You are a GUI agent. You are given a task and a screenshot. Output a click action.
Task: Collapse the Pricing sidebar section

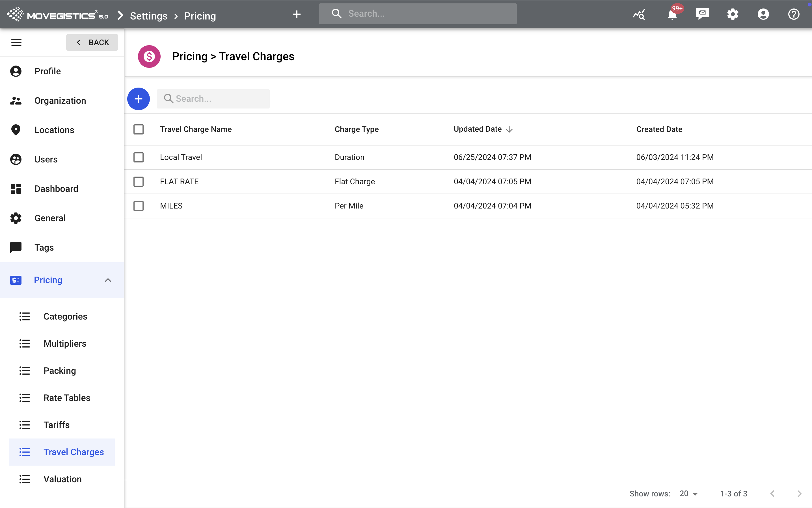tap(108, 280)
